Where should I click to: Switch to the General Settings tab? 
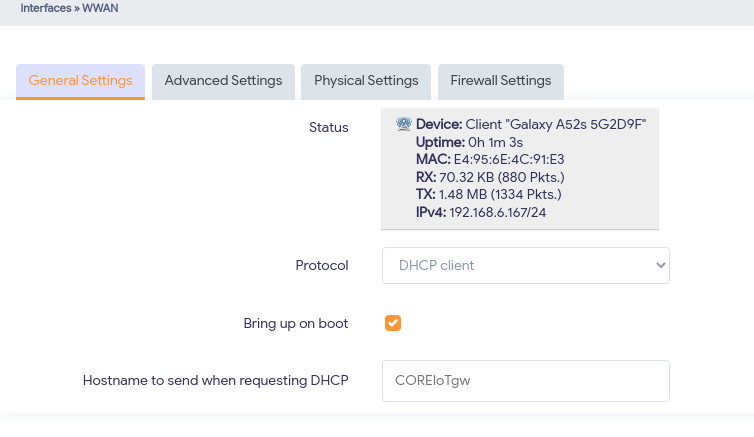(80, 81)
